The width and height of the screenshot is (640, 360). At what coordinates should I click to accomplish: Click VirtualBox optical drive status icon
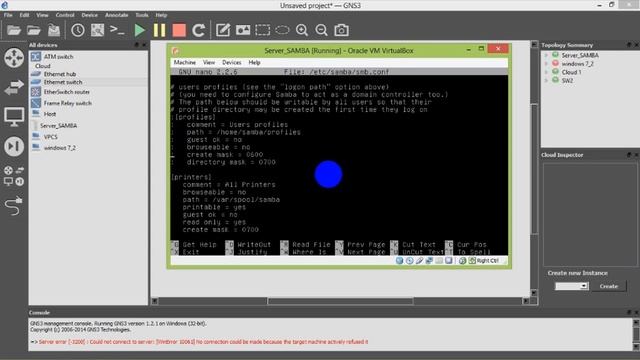(x=409, y=260)
